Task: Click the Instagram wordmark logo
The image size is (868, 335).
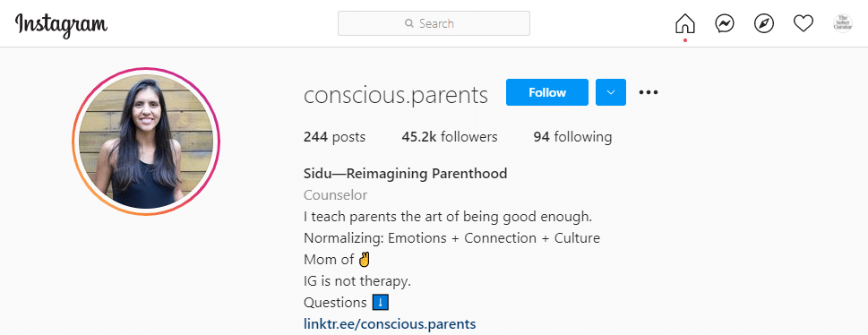Action: 61,25
